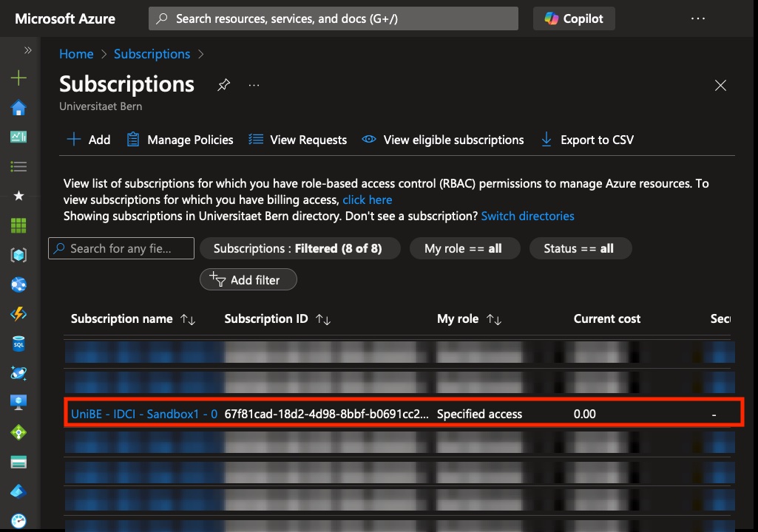
Task: Open Manage Policies in the toolbar
Action: (180, 140)
